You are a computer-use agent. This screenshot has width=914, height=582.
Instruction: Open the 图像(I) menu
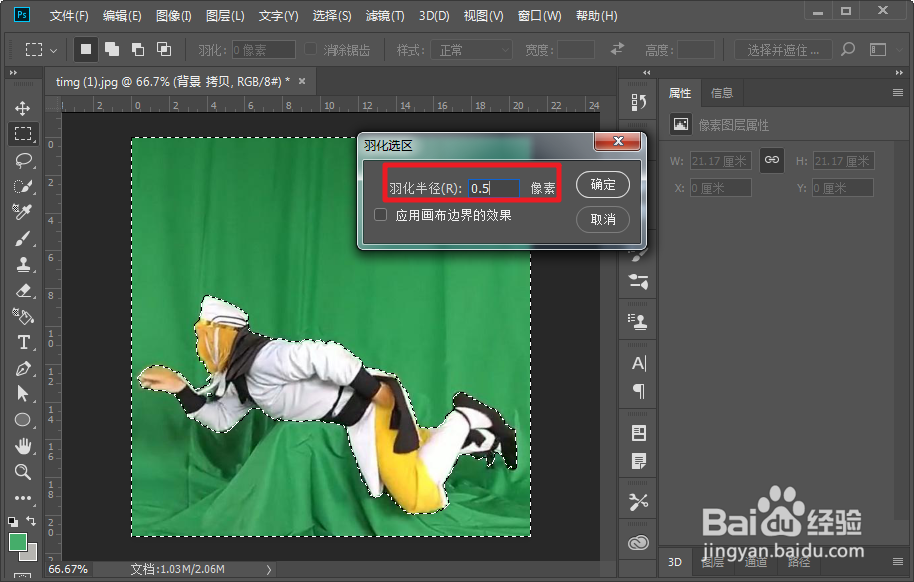(174, 16)
